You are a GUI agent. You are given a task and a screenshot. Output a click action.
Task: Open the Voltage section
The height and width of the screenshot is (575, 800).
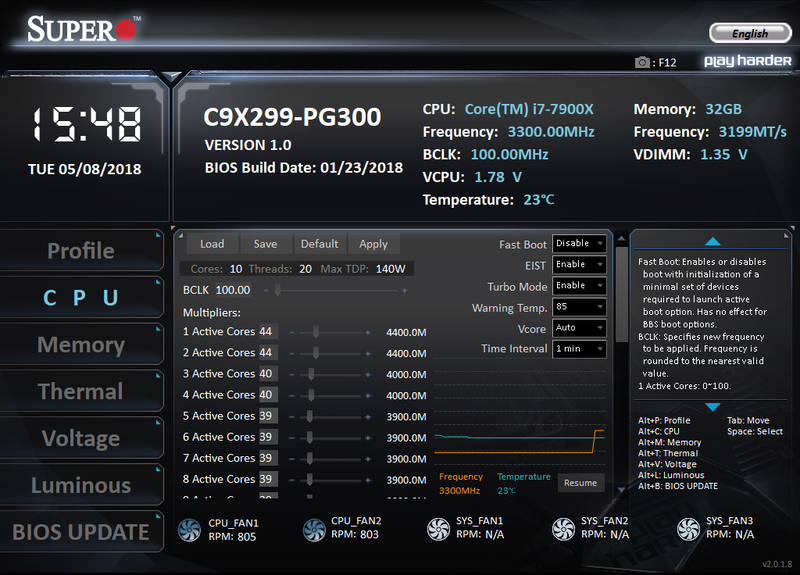(x=81, y=438)
